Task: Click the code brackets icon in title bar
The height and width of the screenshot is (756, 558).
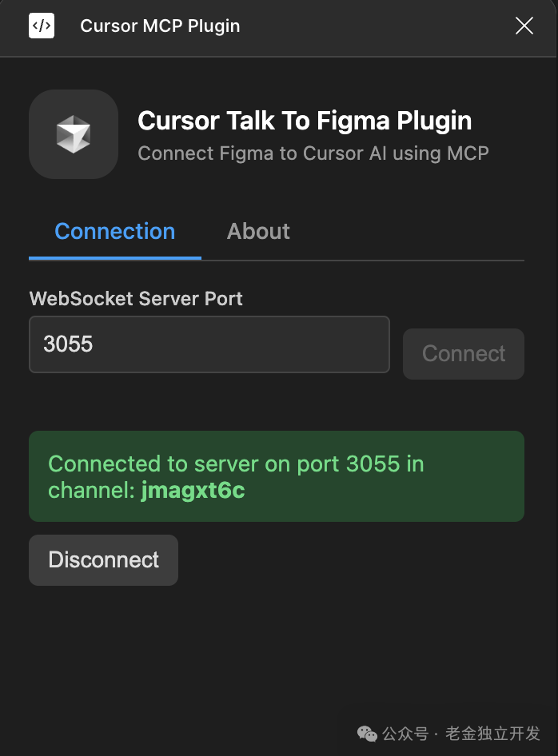Action: click(x=42, y=26)
